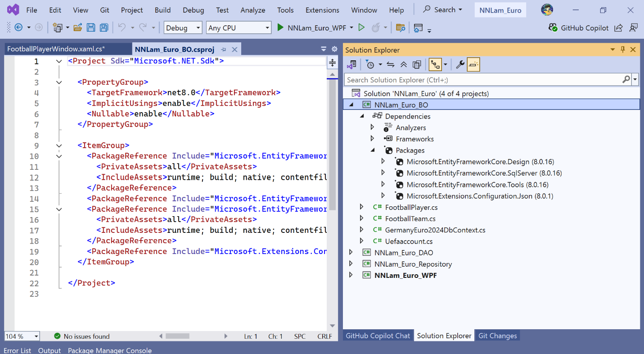644x354 pixels.
Task: Toggle auto-hide pin on Solution Explorer
Action: [x=623, y=50]
